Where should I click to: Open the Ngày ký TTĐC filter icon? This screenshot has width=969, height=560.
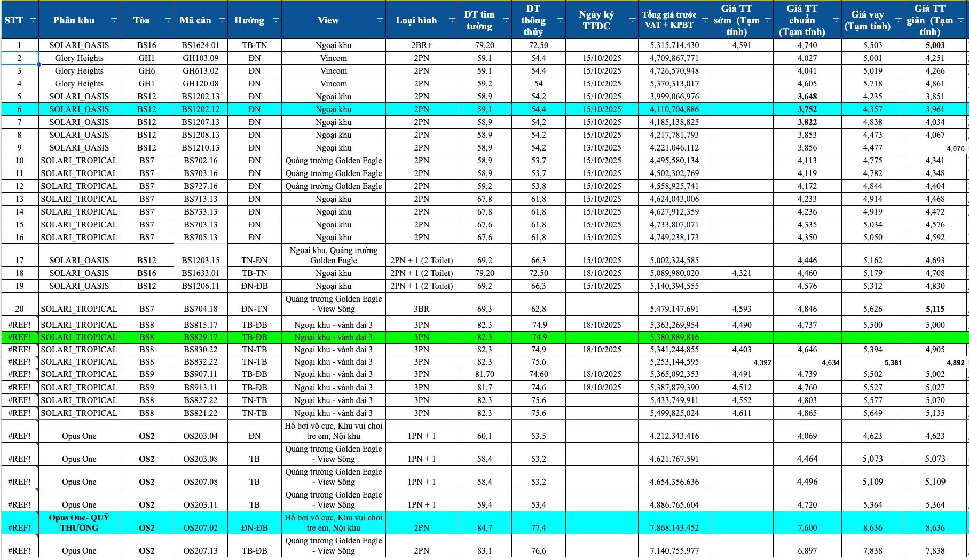click(x=632, y=20)
